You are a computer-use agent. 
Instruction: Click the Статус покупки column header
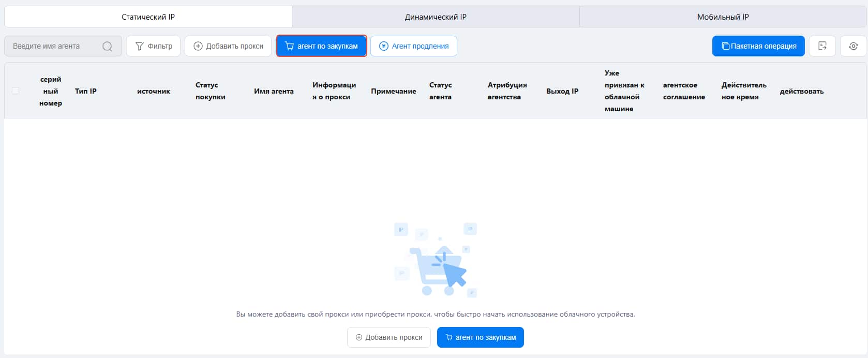coord(210,91)
